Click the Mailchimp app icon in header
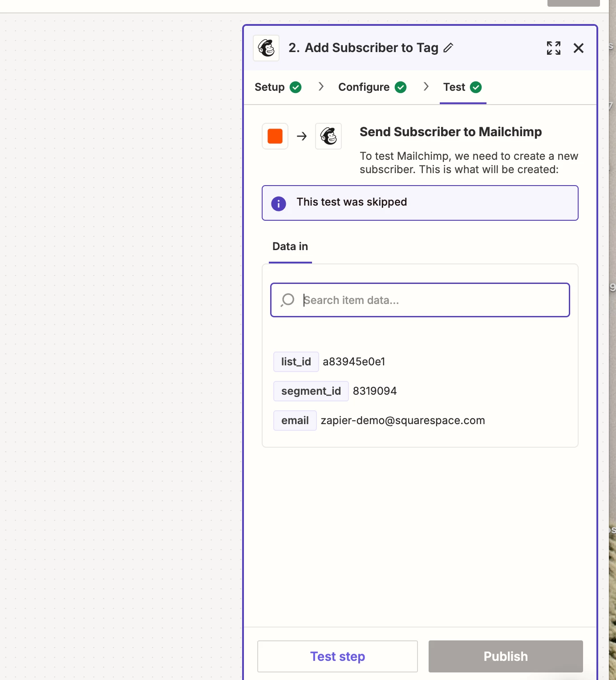 click(x=266, y=48)
